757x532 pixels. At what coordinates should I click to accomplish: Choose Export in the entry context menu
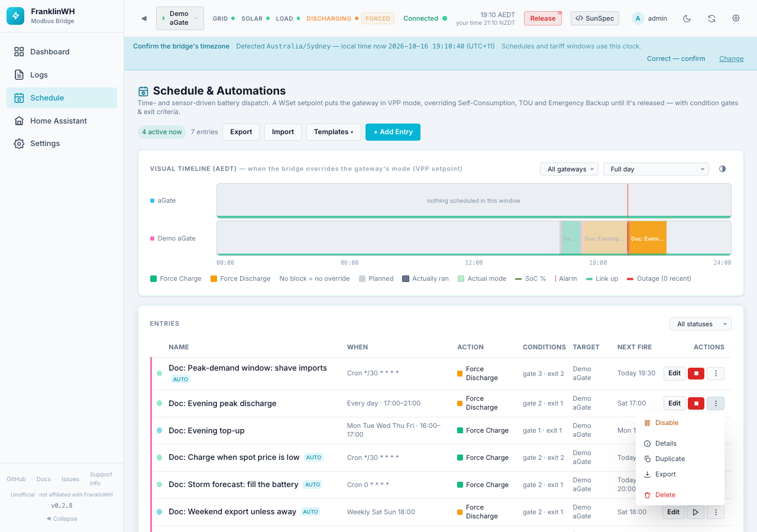(x=680, y=475)
